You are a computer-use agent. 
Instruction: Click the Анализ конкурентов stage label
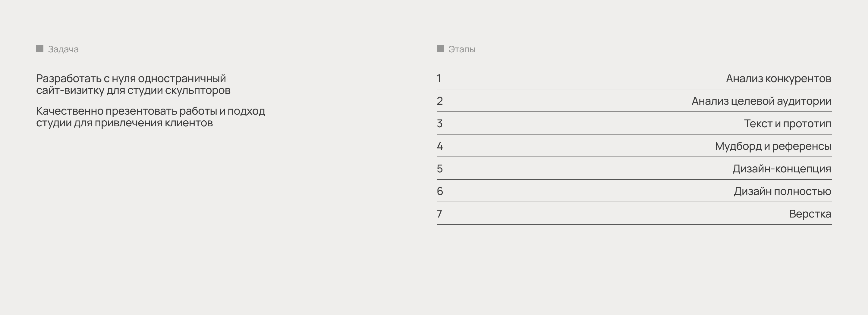778,79
